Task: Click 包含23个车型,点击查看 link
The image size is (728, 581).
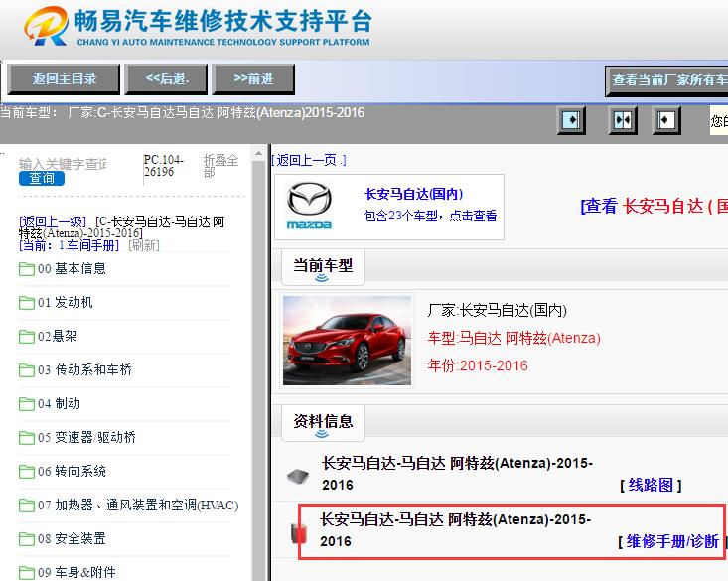Action: (430, 216)
